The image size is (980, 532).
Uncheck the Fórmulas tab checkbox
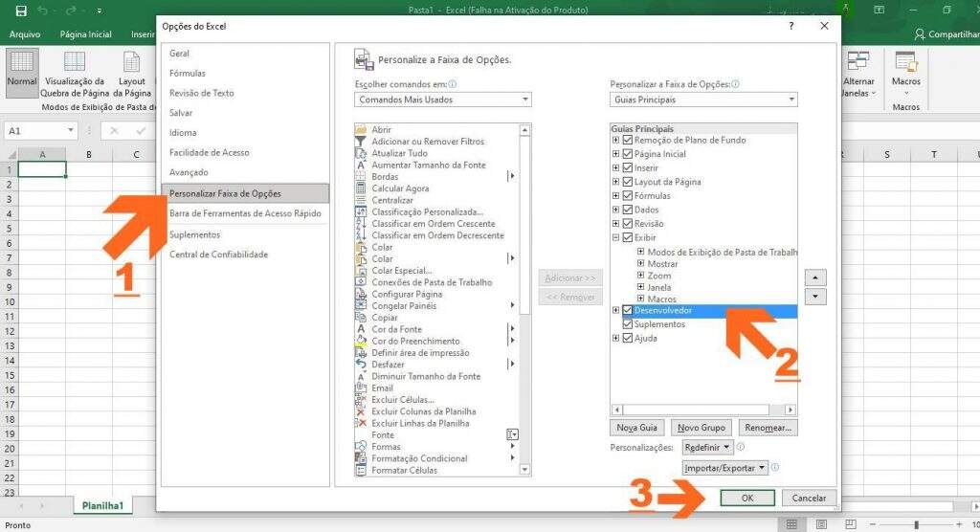pos(628,195)
